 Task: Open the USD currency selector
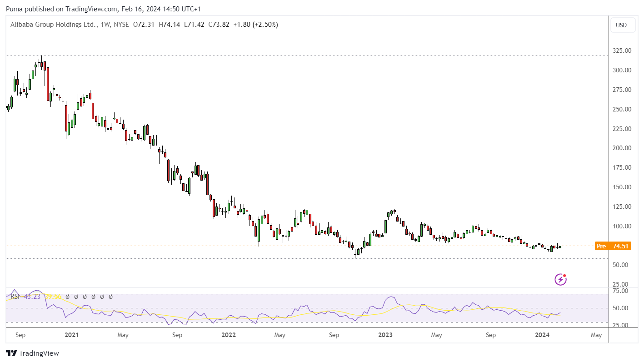coord(621,25)
